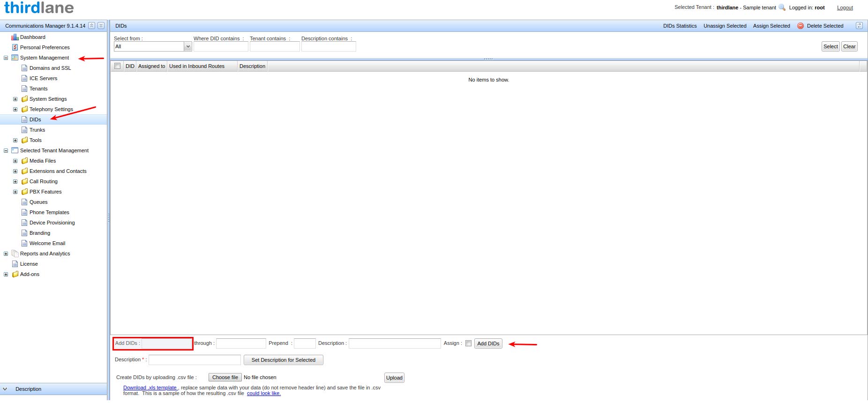Click the expand-all icon in sidebar header
This screenshot has width=868, height=403.
(101, 26)
